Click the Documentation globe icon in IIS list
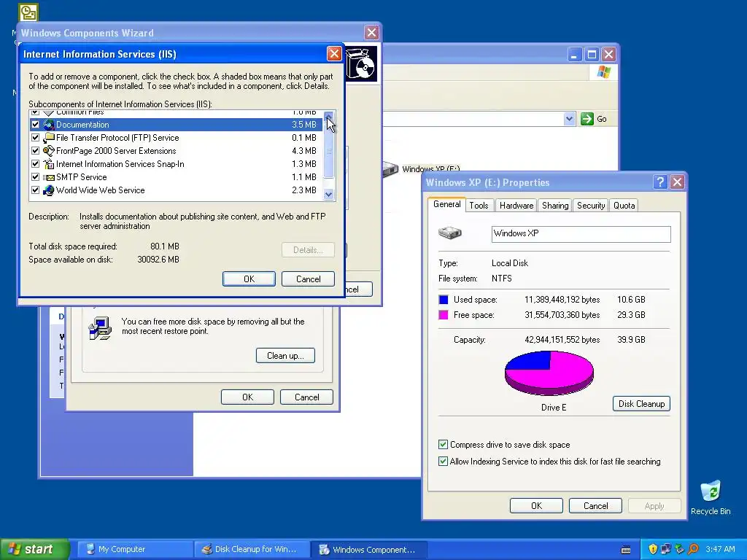 pos(49,125)
